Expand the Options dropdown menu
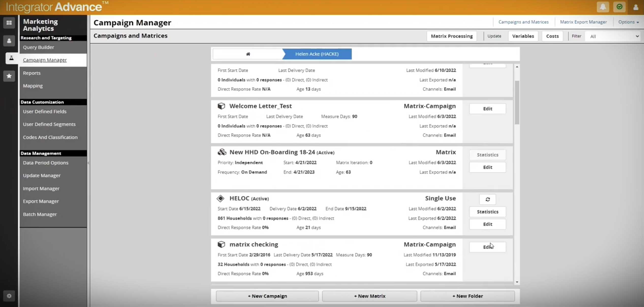Image resolution: width=644 pixels, height=307 pixels. [628, 22]
